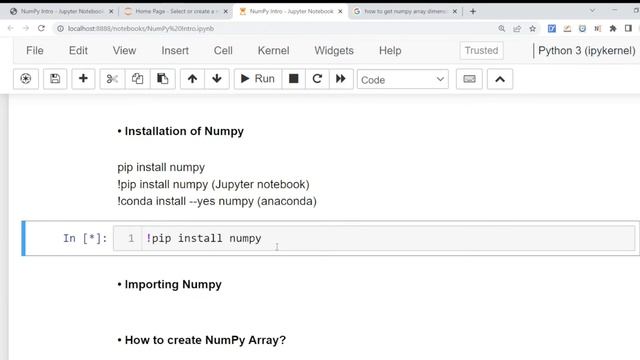Open the Help menu
The width and height of the screenshot is (640, 360).
click(x=390, y=51)
